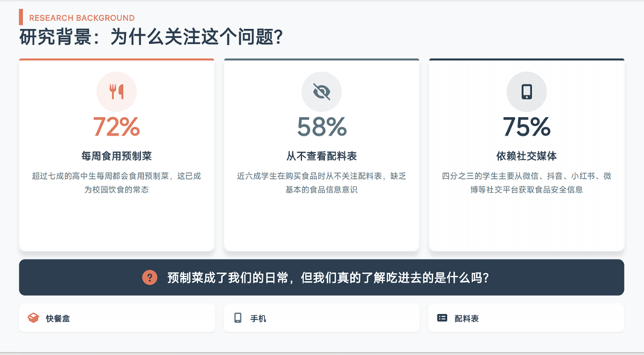The height and width of the screenshot is (355, 644).
Task: Click the list icon beside 配料表
Action: point(442,318)
